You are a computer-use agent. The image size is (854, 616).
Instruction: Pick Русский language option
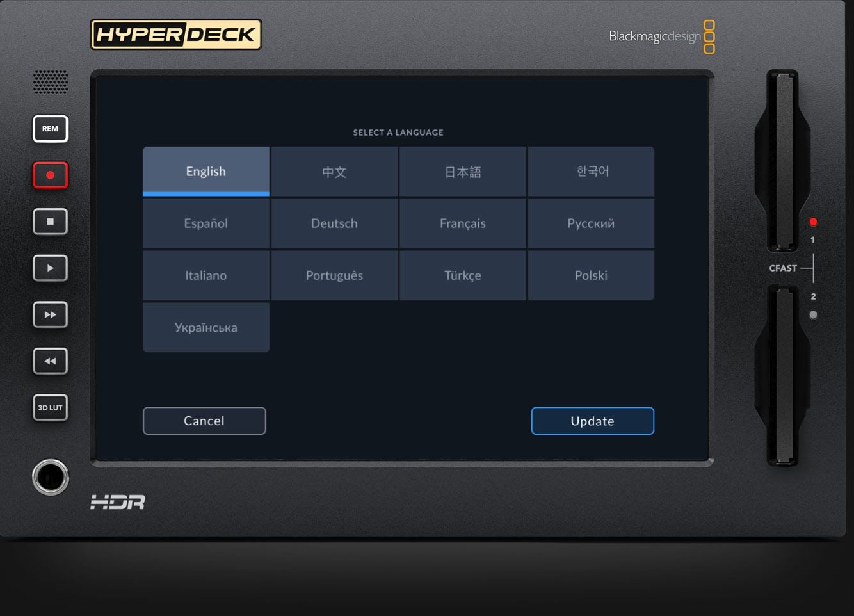[x=592, y=223]
